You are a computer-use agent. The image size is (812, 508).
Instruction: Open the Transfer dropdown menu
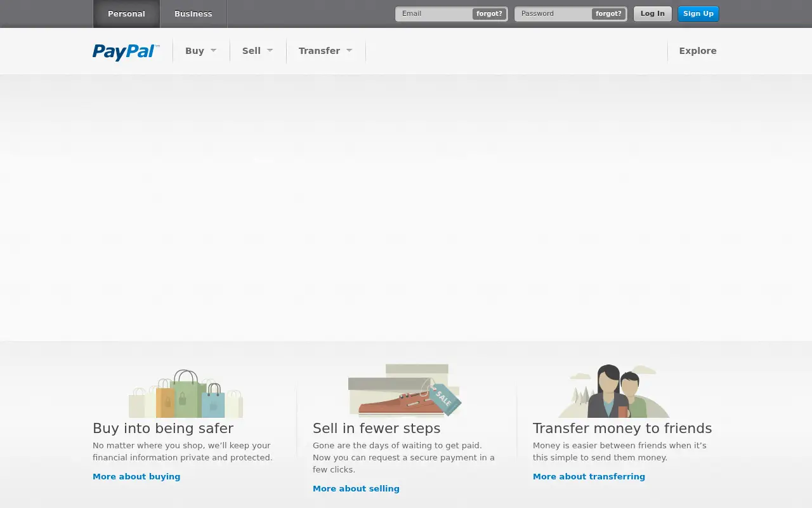tap(325, 51)
